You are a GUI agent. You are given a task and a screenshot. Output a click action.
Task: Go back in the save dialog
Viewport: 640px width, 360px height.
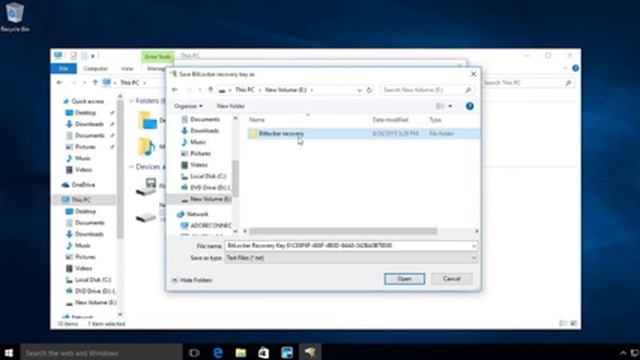[175, 90]
